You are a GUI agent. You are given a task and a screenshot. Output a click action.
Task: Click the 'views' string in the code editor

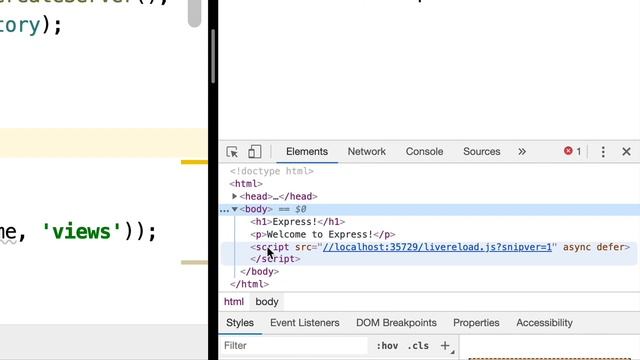pyautogui.click(x=82, y=232)
